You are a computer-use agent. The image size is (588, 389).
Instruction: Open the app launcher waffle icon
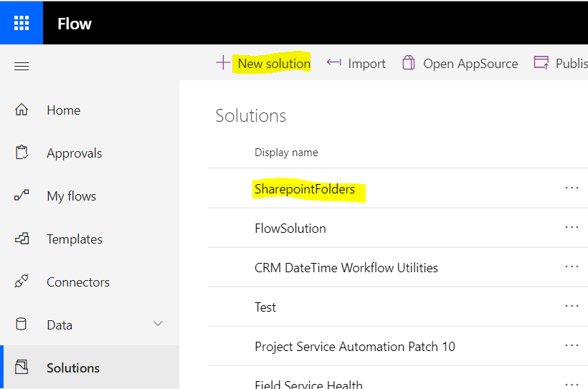click(22, 23)
